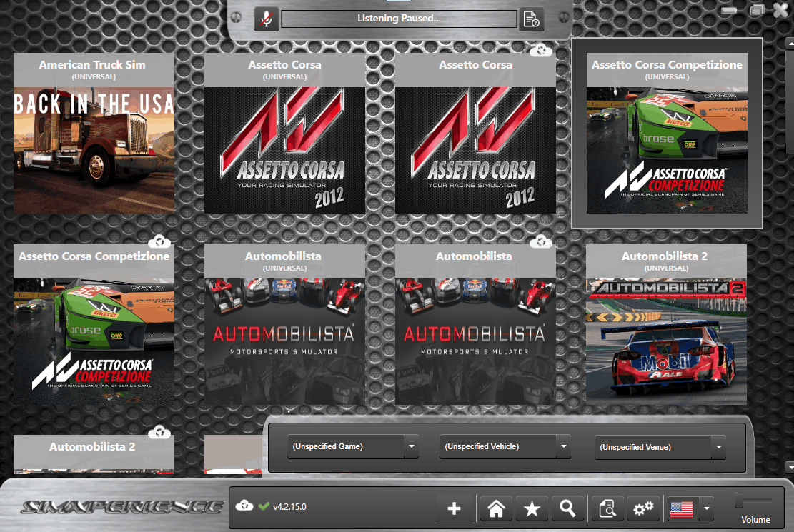This screenshot has height=532, width=794.
Task: Open the voice command help document icon
Action: pyautogui.click(x=531, y=19)
